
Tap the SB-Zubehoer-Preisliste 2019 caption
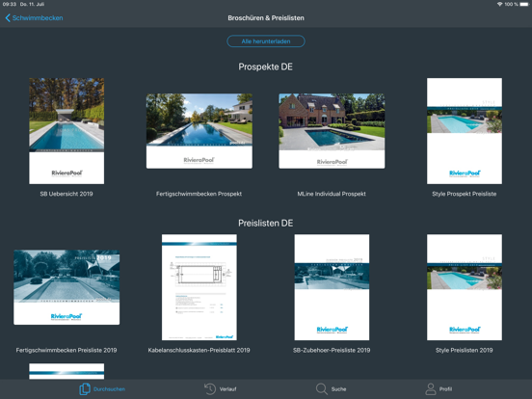coord(332,350)
